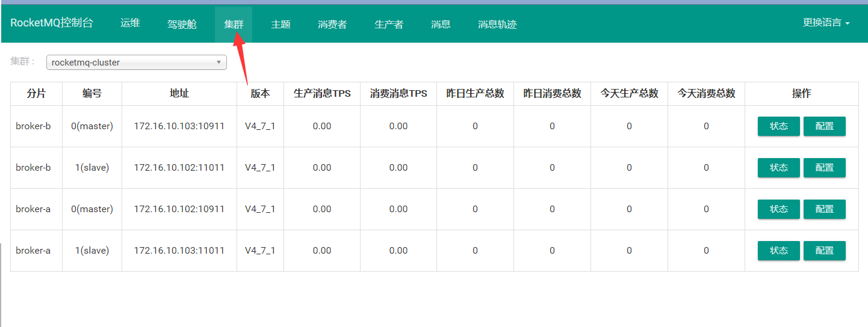Click the 版本 column header

point(260,94)
